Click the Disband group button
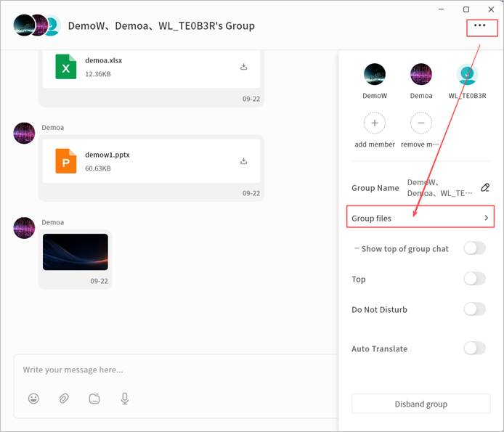 pos(420,404)
